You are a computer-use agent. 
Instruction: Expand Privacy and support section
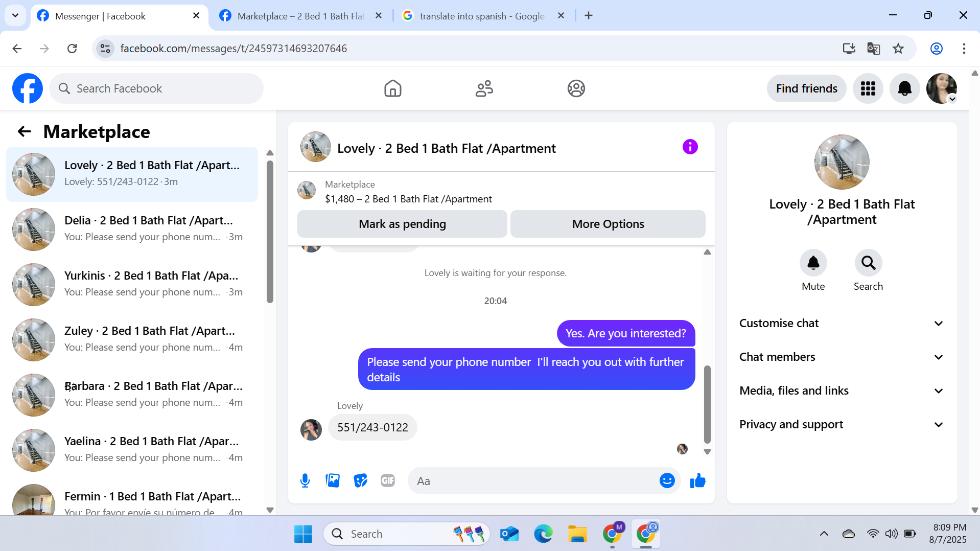click(x=842, y=424)
